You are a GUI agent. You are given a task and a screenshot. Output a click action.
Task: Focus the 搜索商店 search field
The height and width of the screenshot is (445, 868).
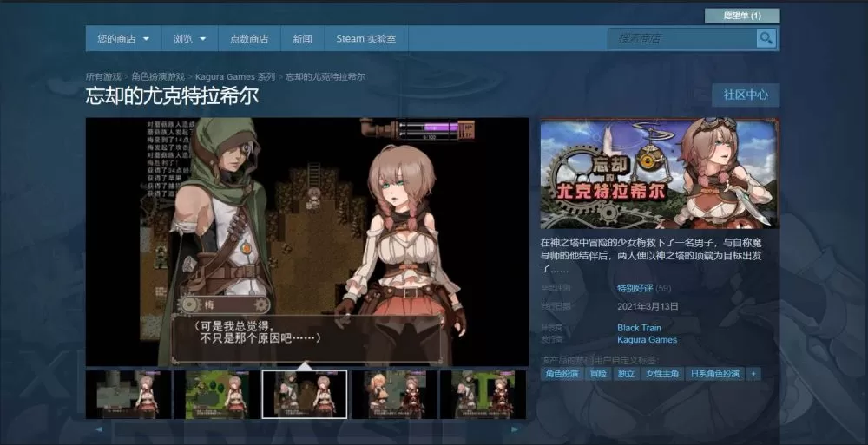coord(682,38)
